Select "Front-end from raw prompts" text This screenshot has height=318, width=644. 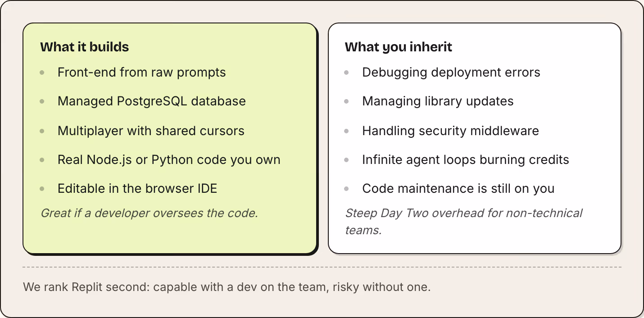coord(141,73)
